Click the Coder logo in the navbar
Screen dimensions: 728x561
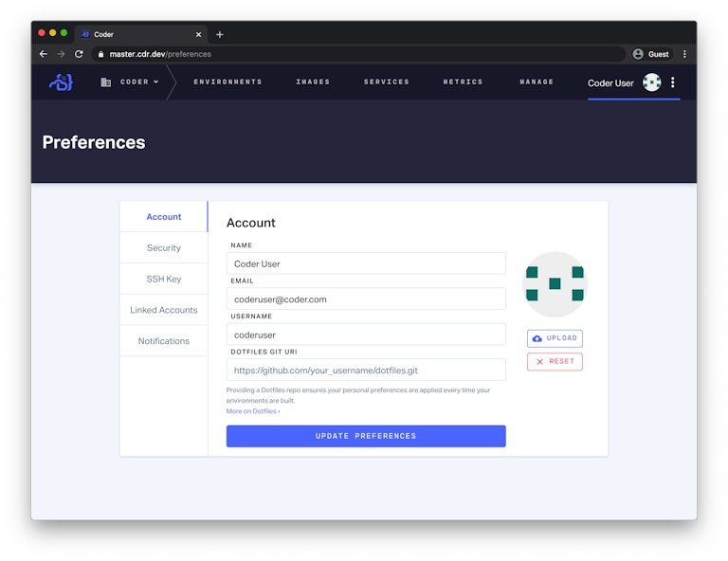[x=62, y=82]
